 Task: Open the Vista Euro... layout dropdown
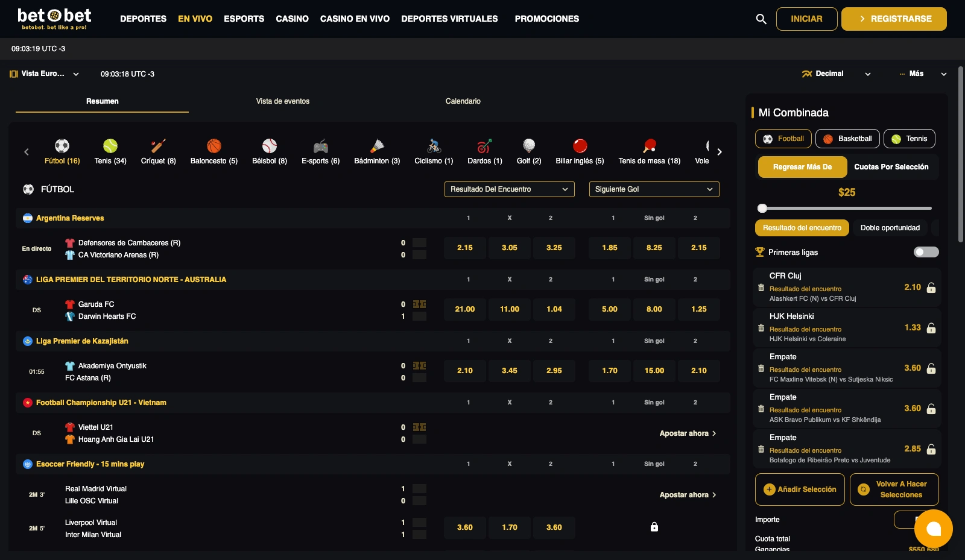(x=45, y=74)
